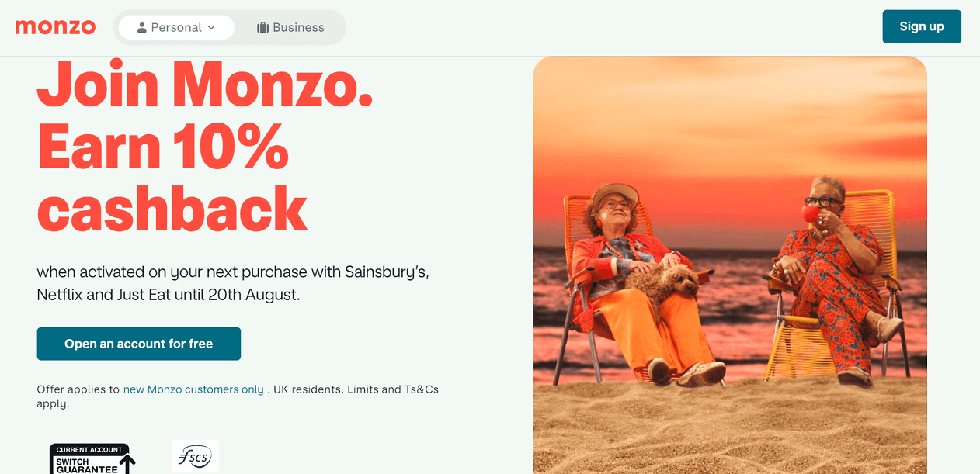Collapse the Personal dropdown chevron
This screenshot has height=474, width=980.
(210, 26)
